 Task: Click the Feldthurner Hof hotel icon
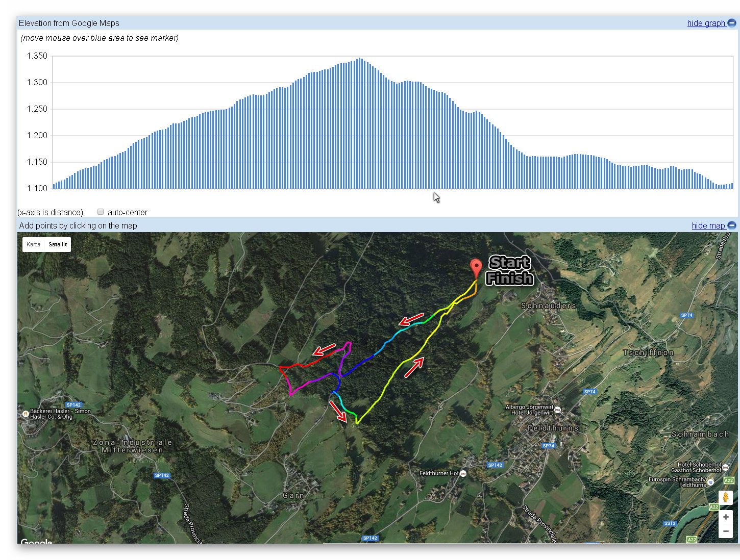(463, 473)
